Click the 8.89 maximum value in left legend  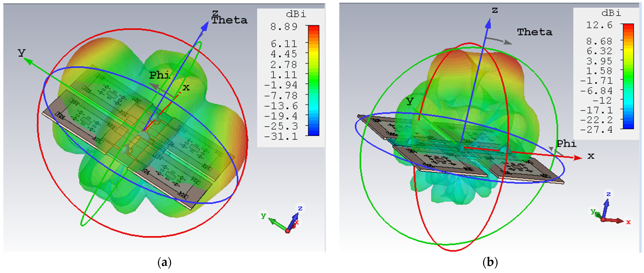284,26
